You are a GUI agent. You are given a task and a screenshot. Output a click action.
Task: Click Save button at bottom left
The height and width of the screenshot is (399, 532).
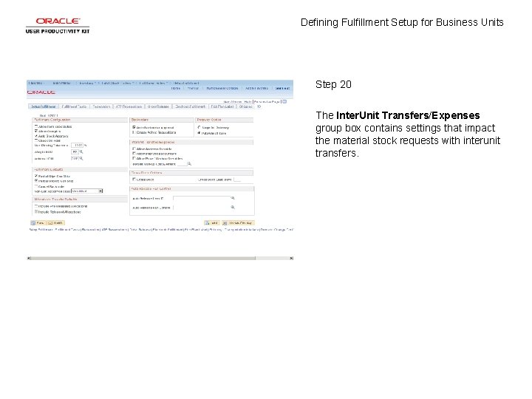pyautogui.click(x=38, y=223)
